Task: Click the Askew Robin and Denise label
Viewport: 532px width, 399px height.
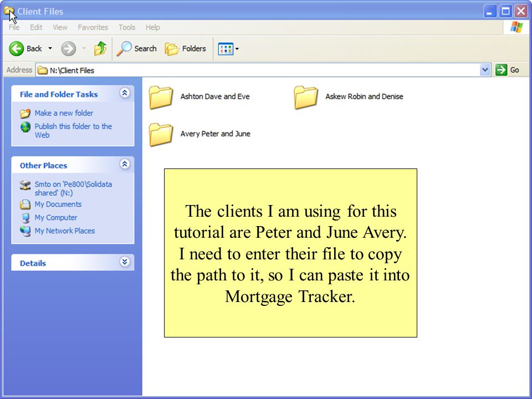Action: (365, 96)
